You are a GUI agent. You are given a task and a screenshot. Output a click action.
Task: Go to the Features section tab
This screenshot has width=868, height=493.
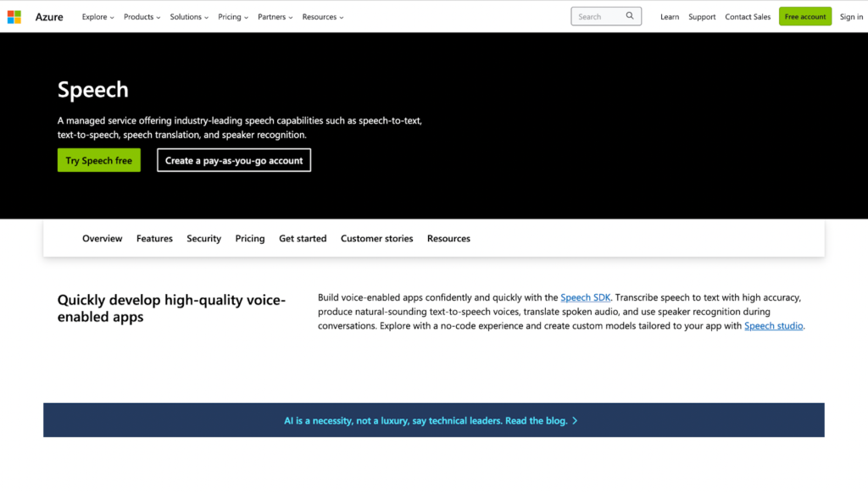154,239
